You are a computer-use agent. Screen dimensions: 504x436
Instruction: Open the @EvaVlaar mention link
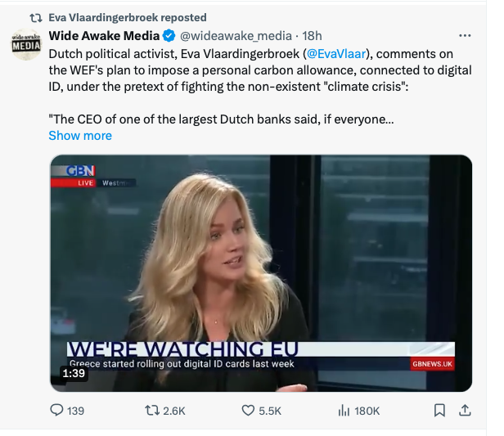coord(335,54)
